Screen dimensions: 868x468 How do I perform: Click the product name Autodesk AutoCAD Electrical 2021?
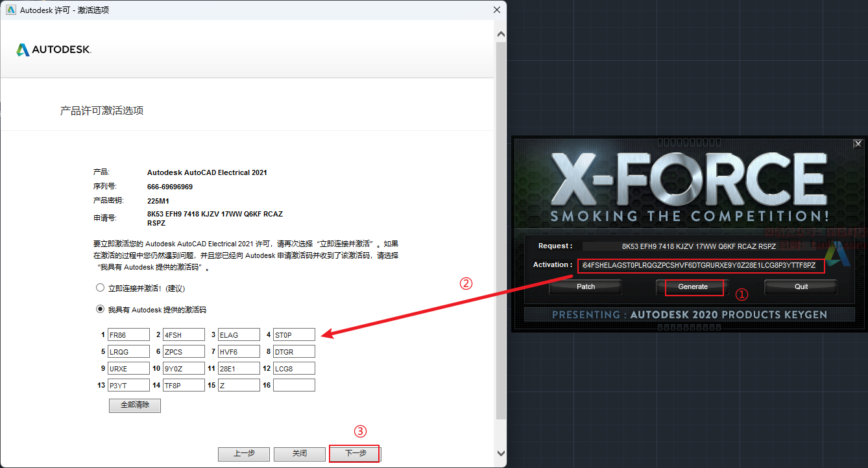click(x=207, y=173)
